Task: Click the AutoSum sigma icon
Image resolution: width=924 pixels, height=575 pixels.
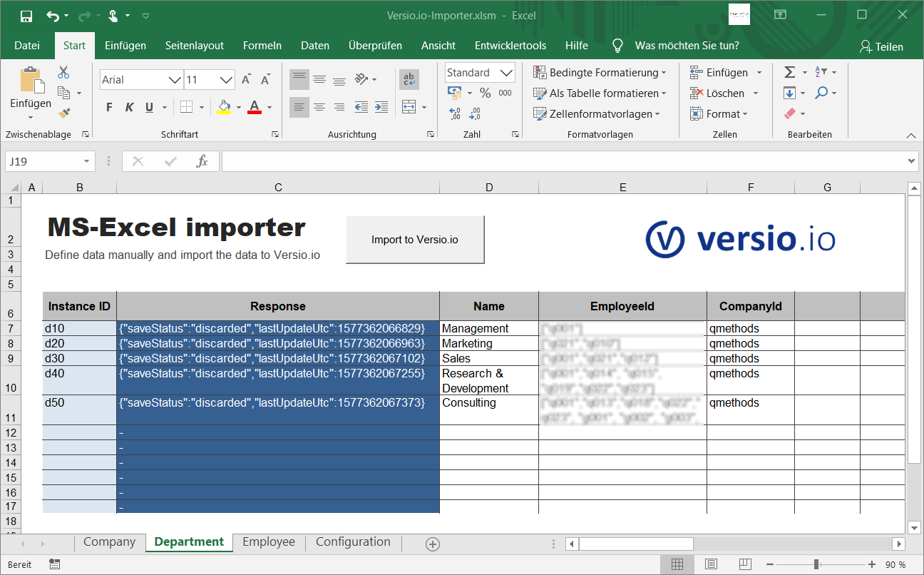Action: point(790,72)
